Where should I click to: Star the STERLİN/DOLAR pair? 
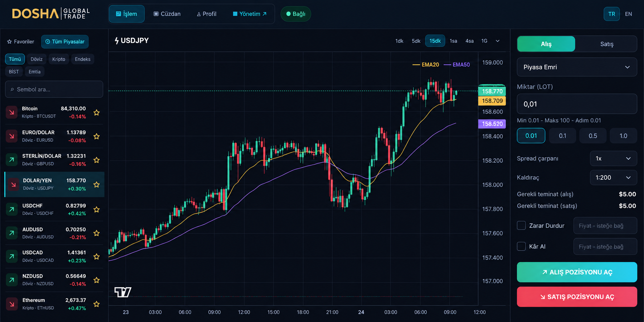point(97,160)
